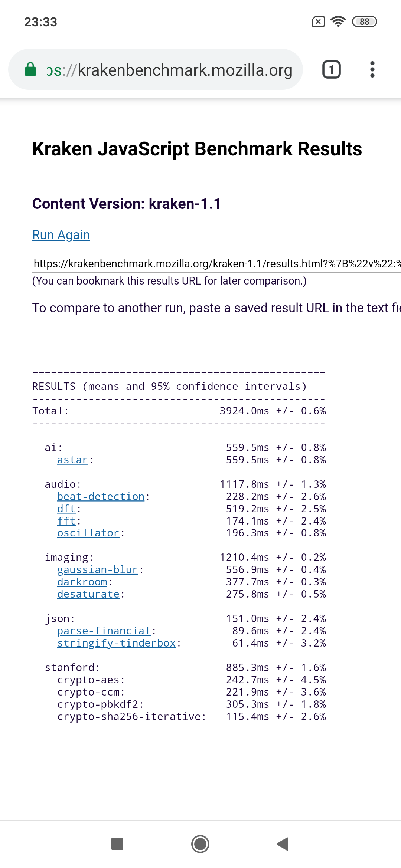Follow the darkroom test link

point(82,582)
